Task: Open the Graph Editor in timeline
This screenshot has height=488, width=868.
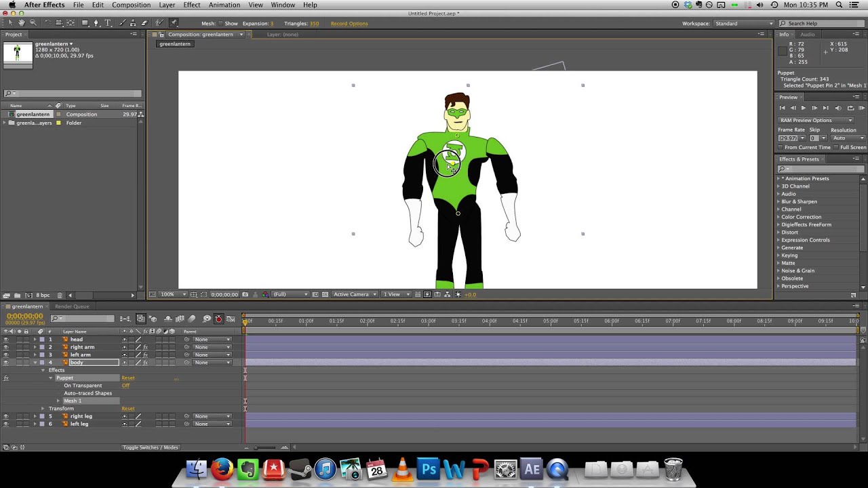Action: 231,319
